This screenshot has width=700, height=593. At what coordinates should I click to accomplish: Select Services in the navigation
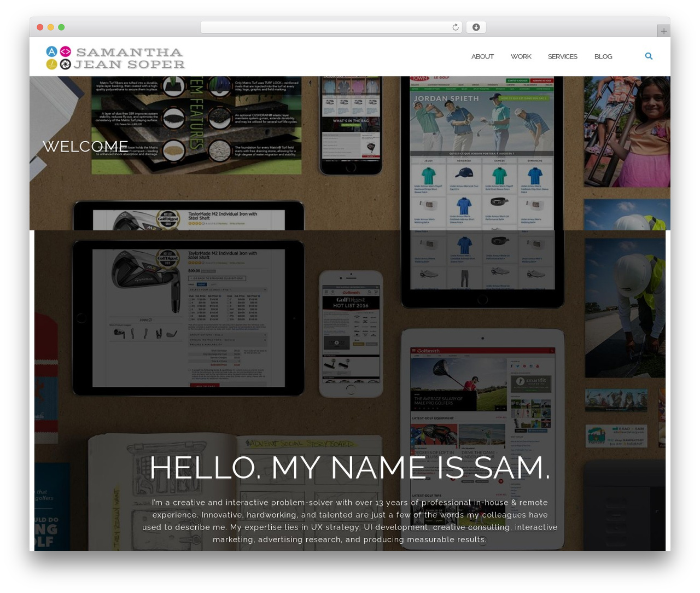(x=563, y=56)
